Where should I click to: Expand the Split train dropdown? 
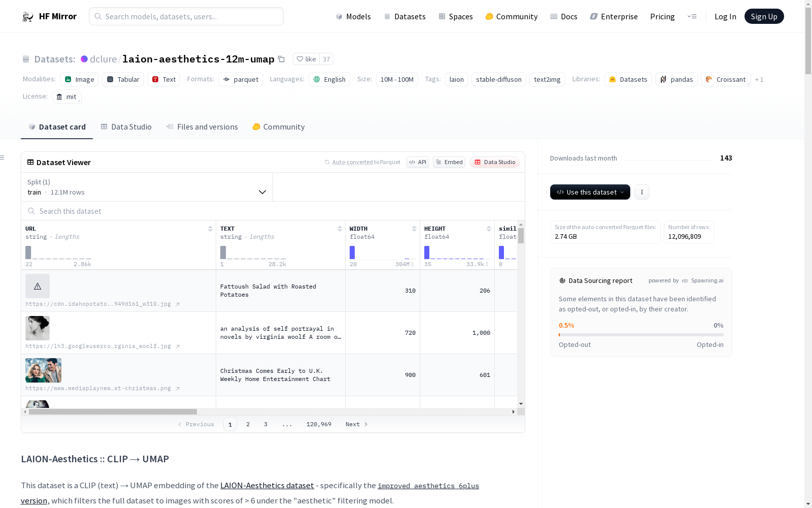147,187
